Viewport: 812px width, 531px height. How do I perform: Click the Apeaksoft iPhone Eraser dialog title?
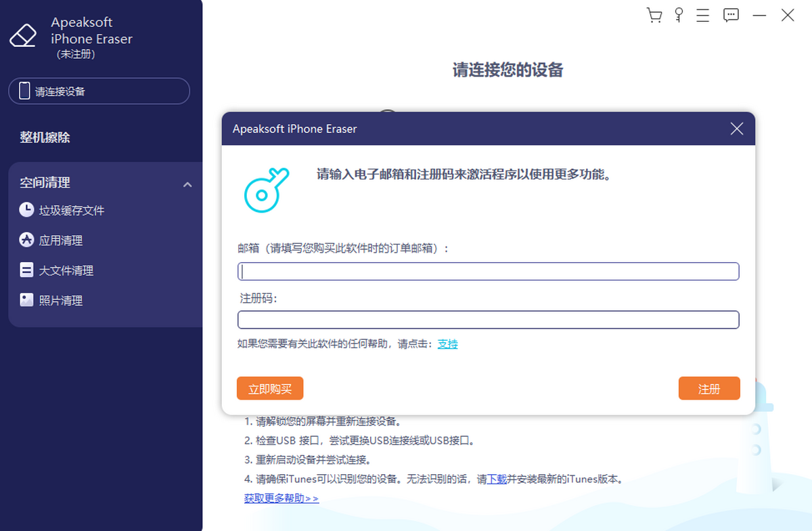pos(294,129)
